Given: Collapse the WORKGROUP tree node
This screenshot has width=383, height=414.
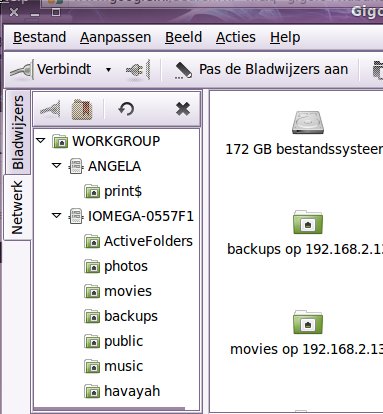Looking at the screenshot, I should [x=41, y=141].
